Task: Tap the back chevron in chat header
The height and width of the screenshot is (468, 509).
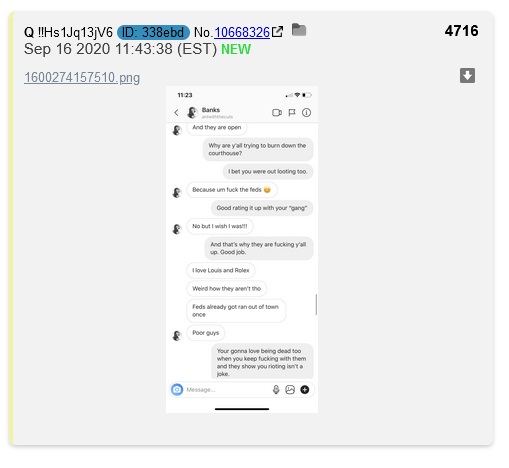Action: coord(176,113)
